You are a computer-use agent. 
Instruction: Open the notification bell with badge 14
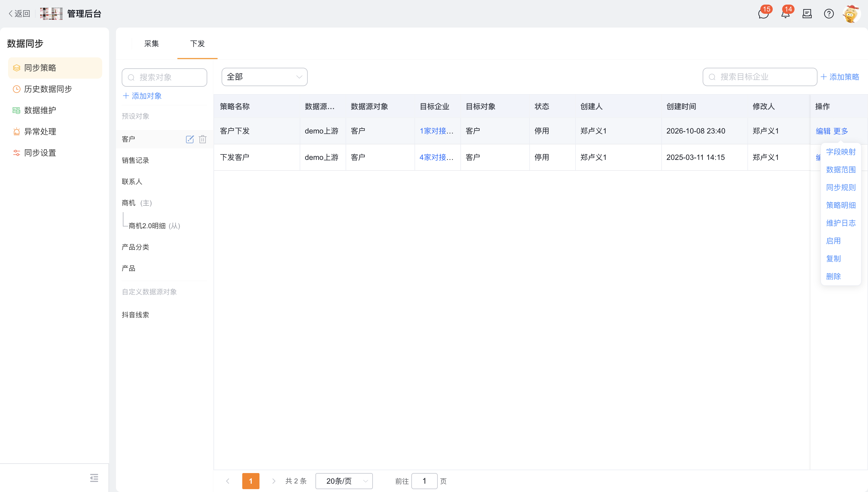pyautogui.click(x=785, y=14)
